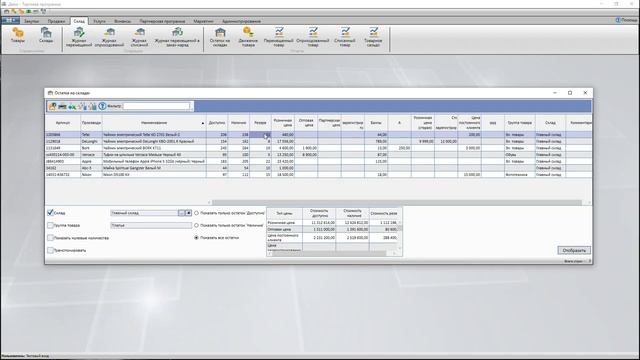The height and width of the screenshot is (360, 640).
Task: Select the Розничная цена totals row
Action: [333, 222]
